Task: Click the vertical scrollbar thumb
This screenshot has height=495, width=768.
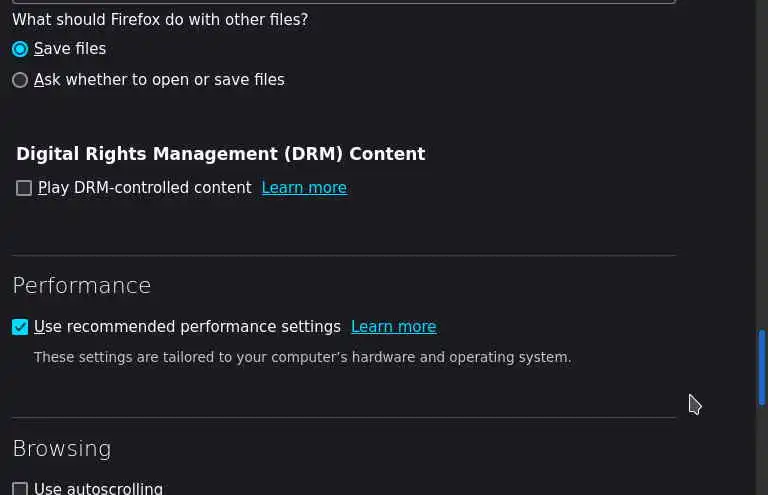Action: (761, 367)
